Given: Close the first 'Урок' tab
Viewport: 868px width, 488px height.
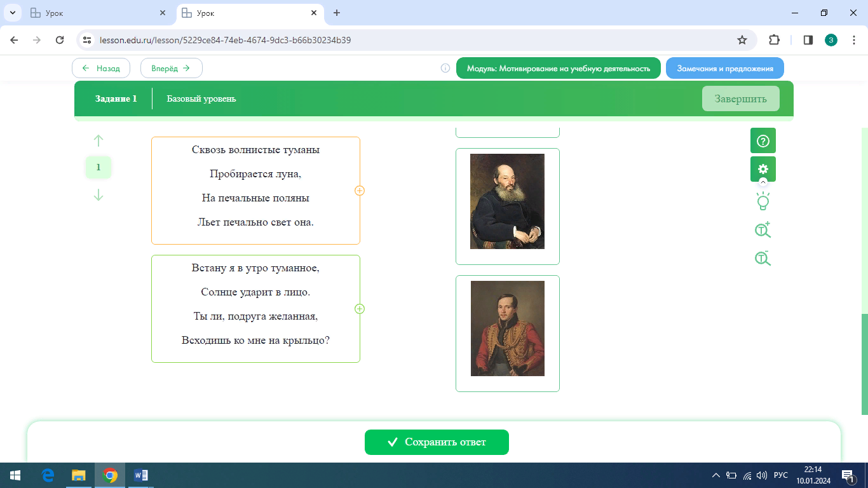Looking at the screenshot, I should 163,13.
